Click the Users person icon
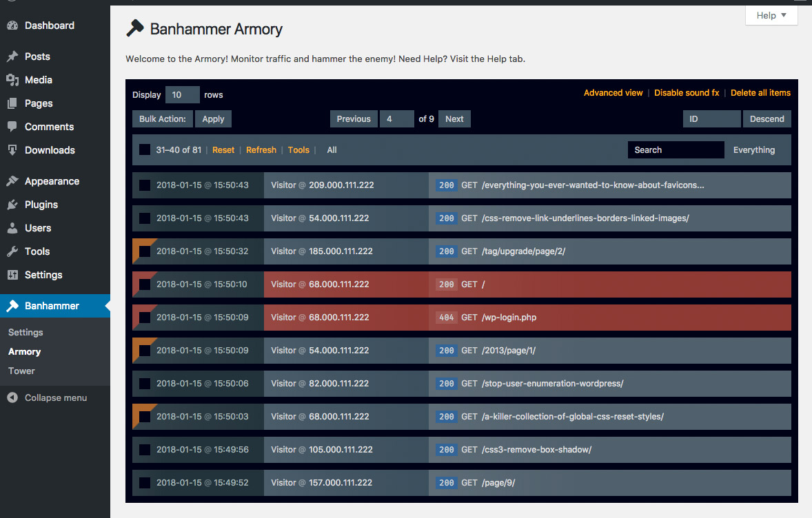Screen dimensions: 812x518 12,228
